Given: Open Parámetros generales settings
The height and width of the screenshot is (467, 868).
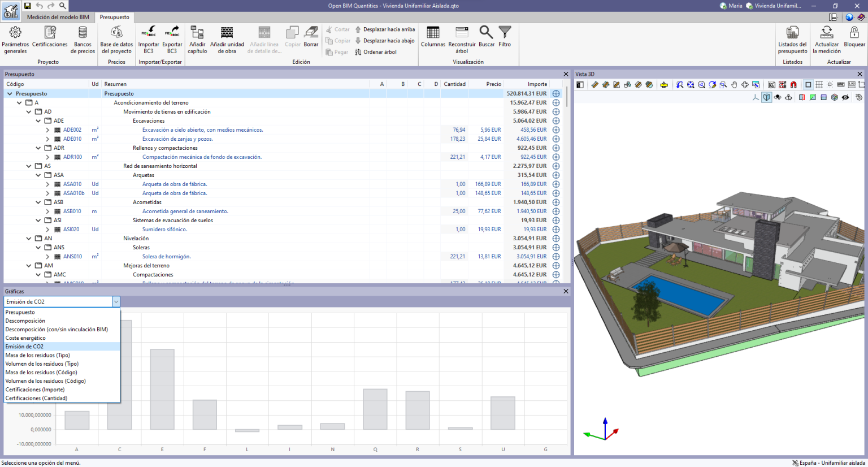Looking at the screenshot, I should click(15, 40).
